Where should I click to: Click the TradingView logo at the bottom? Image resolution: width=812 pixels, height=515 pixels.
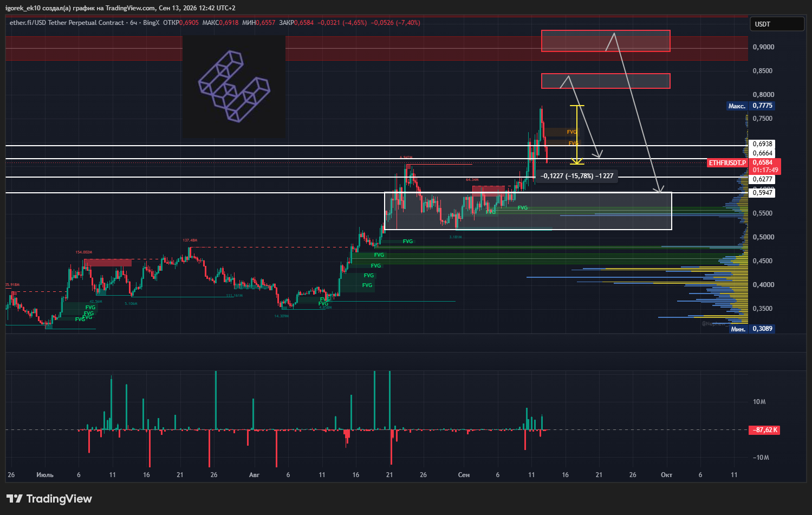[49, 499]
